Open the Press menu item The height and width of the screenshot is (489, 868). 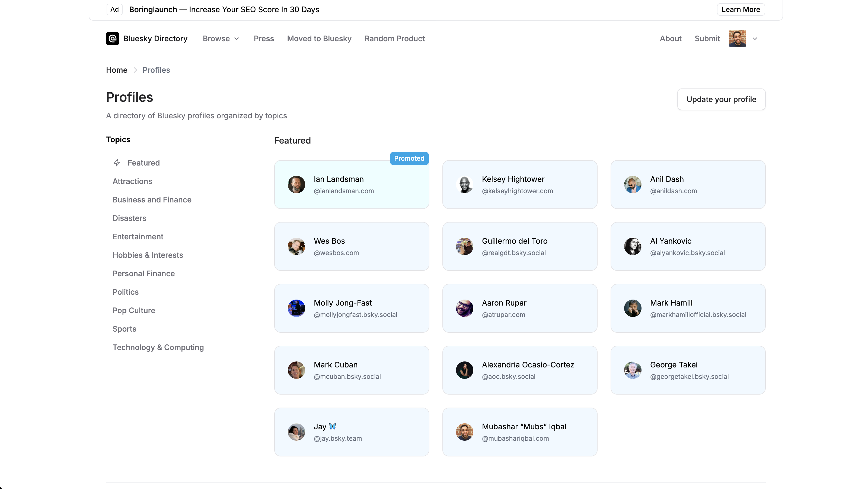264,39
